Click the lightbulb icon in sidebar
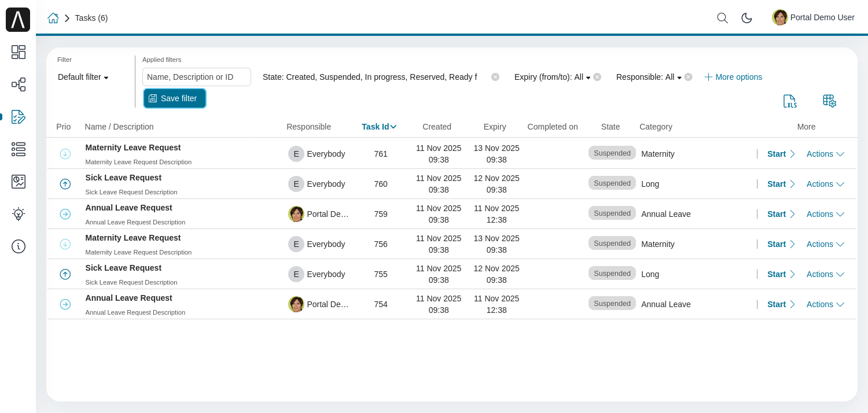This screenshot has width=868, height=413. pos(18,214)
